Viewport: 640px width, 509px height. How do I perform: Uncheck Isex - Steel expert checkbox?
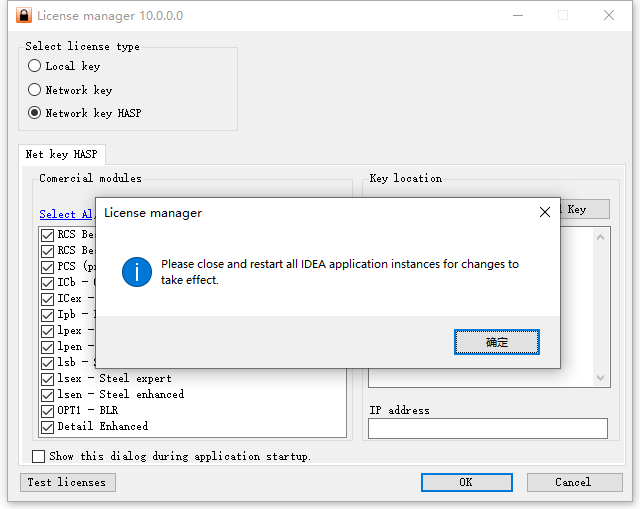[47, 379]
